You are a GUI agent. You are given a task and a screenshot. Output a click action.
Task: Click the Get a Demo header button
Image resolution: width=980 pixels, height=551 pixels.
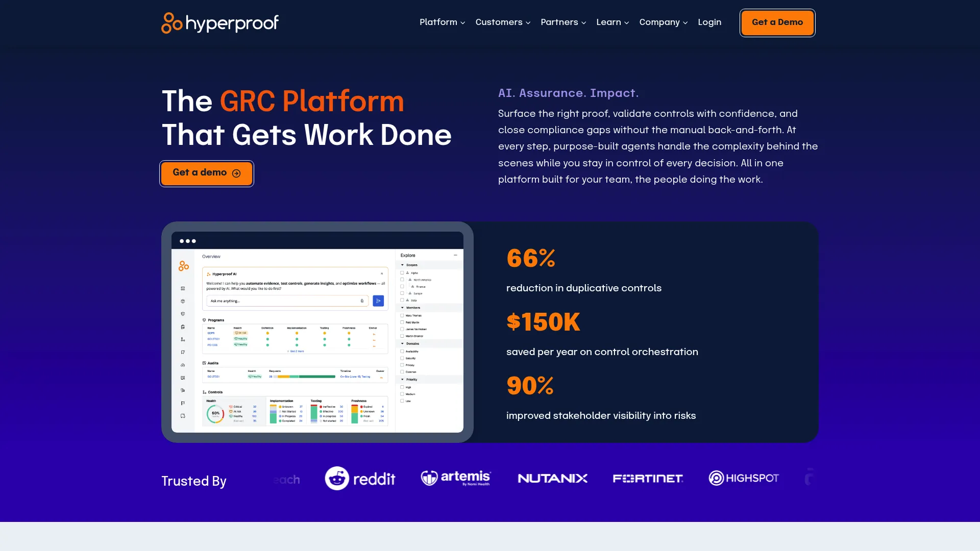point(777,22)
